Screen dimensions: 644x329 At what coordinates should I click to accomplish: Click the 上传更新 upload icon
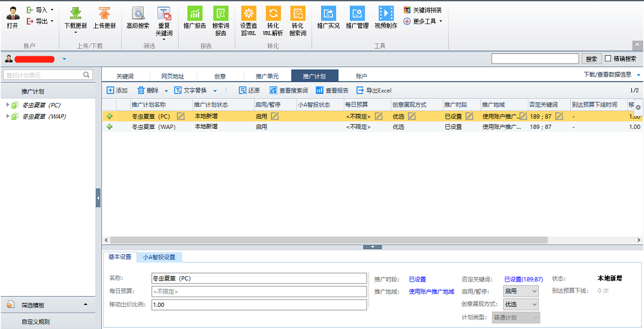pyautogui.click(x=105, y=13)
